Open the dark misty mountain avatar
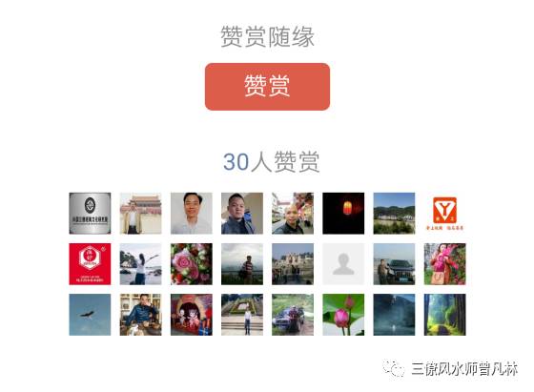The height and width of the screenshot is (392, 534). 394,315
